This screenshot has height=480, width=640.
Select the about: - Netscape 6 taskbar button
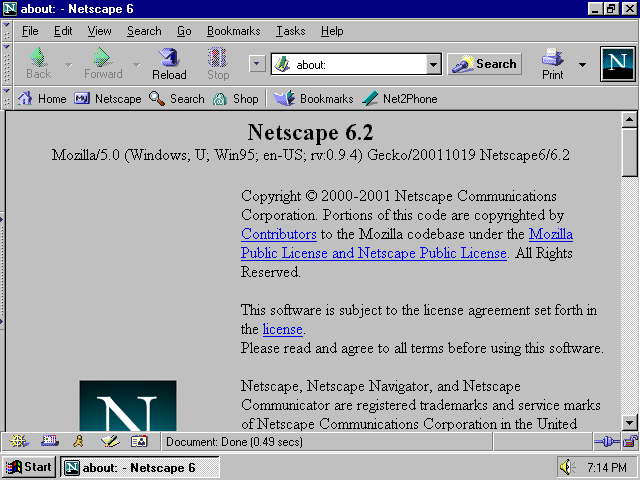point(140,467)
